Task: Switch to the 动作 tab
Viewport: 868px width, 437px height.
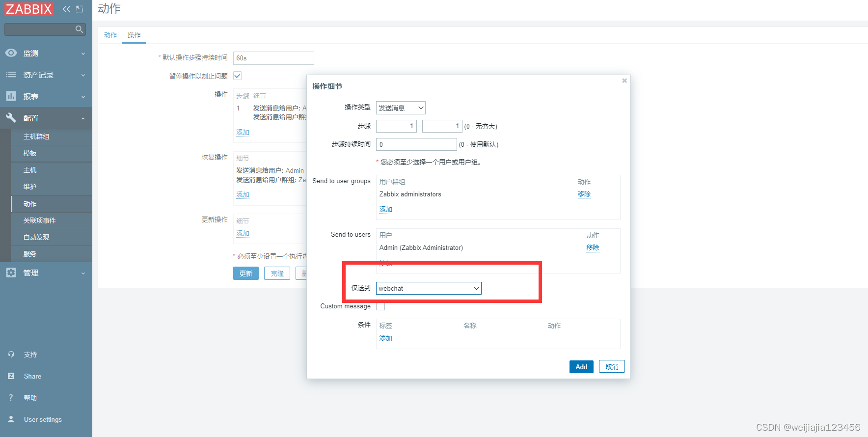Action: coord(110,35)
